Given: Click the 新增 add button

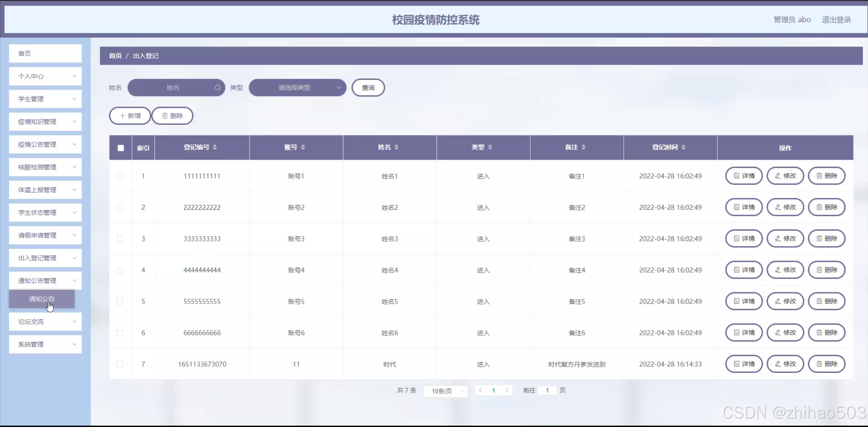Looking at the screenshot, I should 130,116.
